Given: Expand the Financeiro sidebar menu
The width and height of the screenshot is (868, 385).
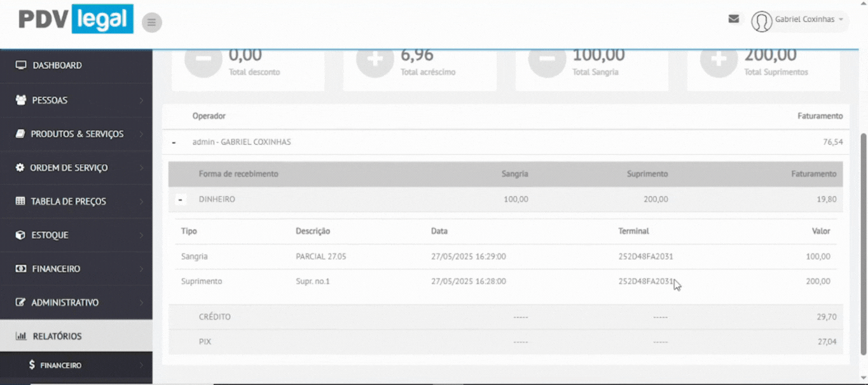Looking at the screenshot, I should pyautogui.click(x=56, y=269).
